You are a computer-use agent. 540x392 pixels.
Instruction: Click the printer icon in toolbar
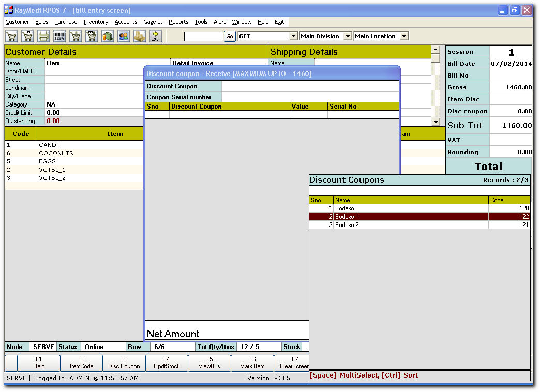pyautogui.click(x=43, y=36)
